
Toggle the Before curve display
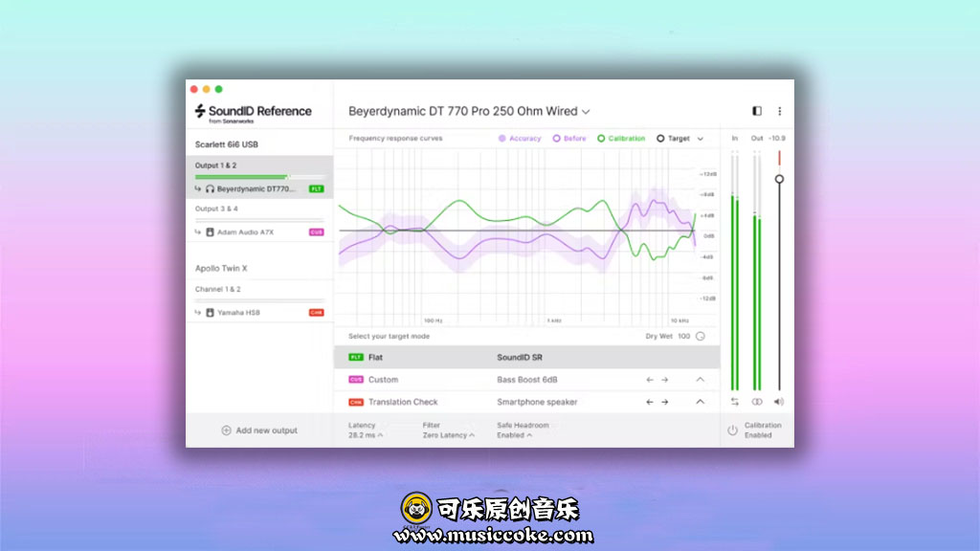click(x=569, y=139)
